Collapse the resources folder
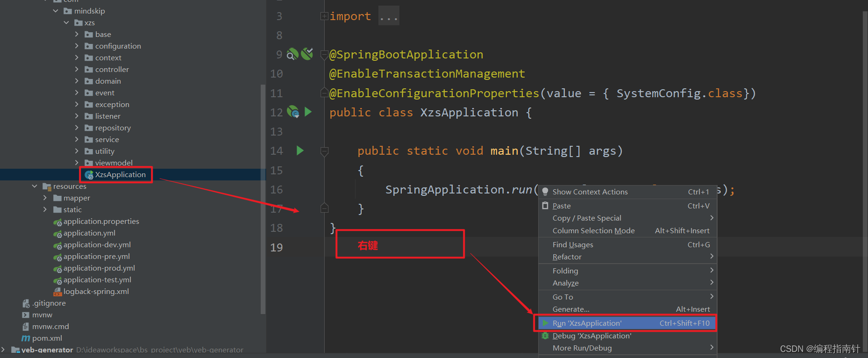The image size is (868, 358). (35, 186)
